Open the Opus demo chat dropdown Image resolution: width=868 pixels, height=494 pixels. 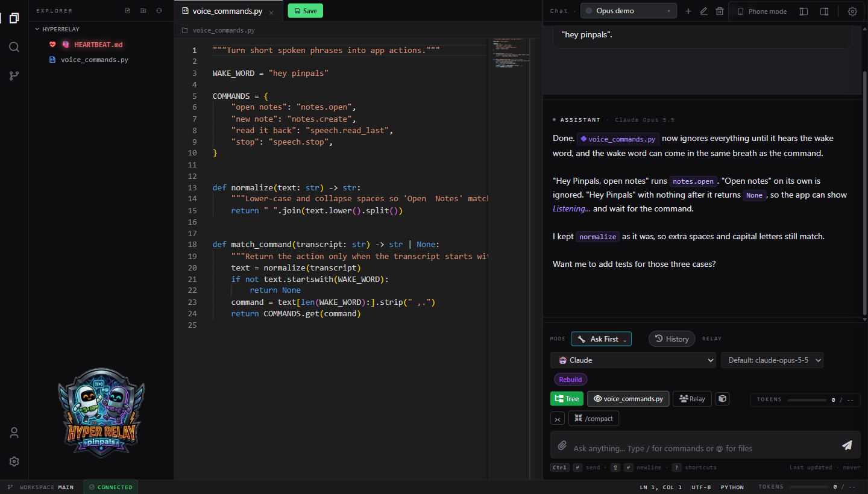click(629, 11)
